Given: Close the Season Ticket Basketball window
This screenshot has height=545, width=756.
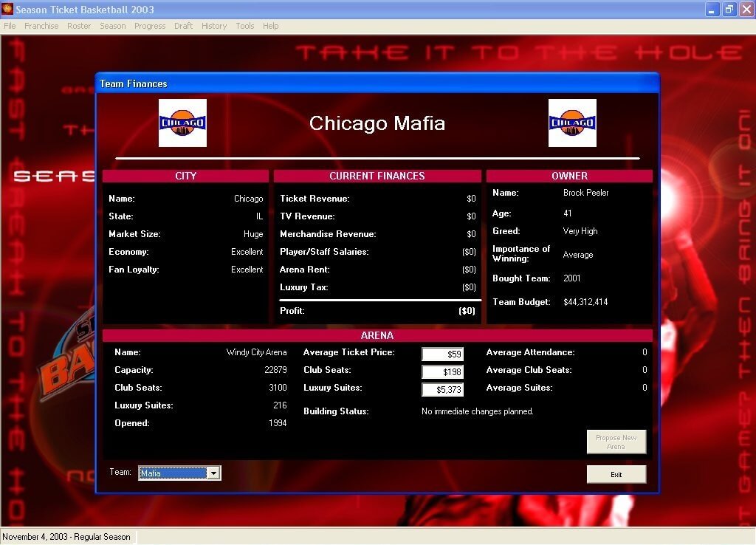Looking at the screenshot, I should (747, 10).
